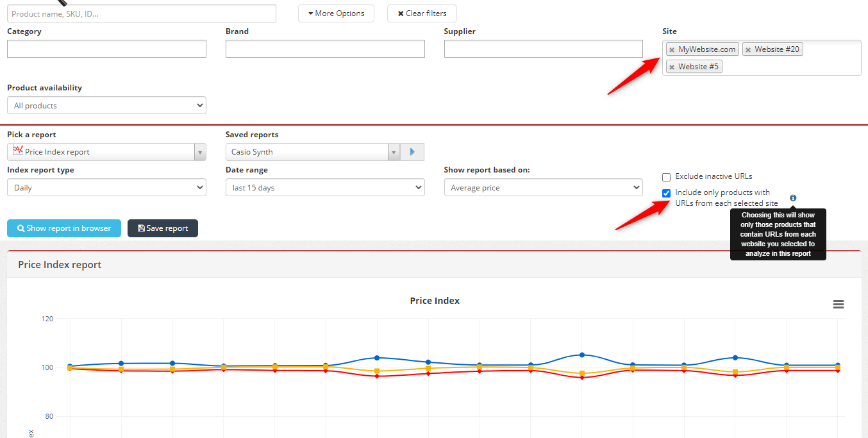This screenshot has height=438, width=868.
Task: Run the saved report play arrow
Action: (x=412, y=152)
